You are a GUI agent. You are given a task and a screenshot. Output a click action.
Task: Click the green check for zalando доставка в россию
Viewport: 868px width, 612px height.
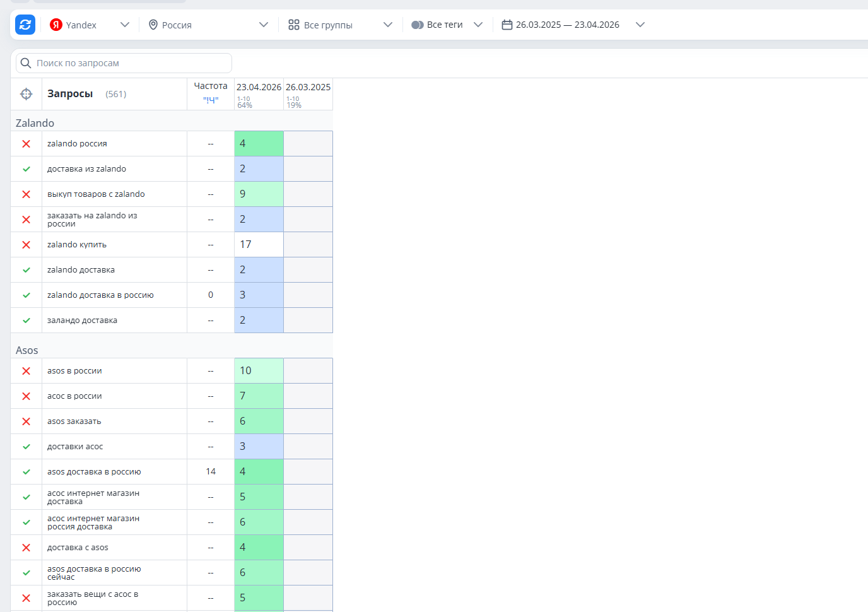[x=26, y=295]
